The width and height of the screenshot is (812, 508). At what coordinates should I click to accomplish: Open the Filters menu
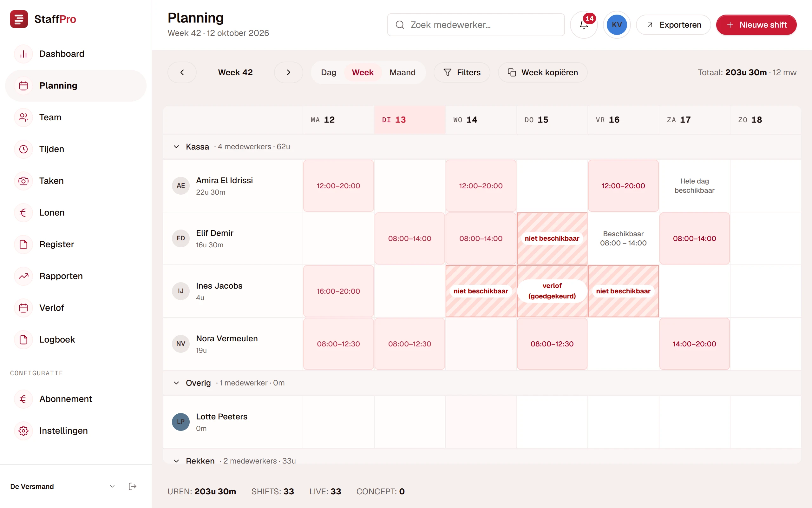click(x=462, y=72)
